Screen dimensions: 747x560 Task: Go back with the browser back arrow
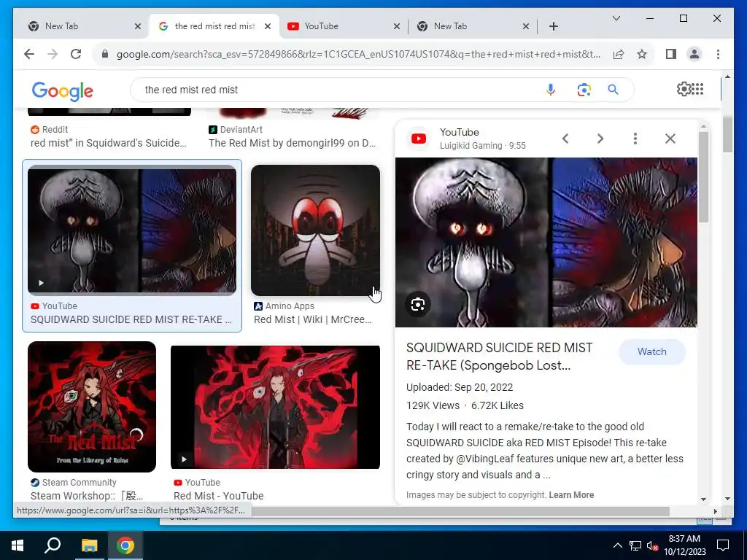(x=29, y=54)
